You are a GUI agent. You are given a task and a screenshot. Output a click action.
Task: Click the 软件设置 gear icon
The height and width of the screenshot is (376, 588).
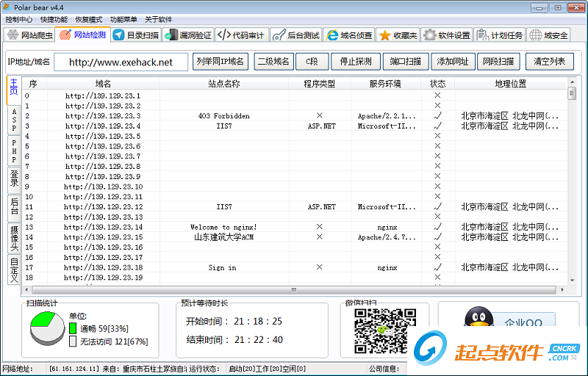pyautogui.click(x=430, y=35)
